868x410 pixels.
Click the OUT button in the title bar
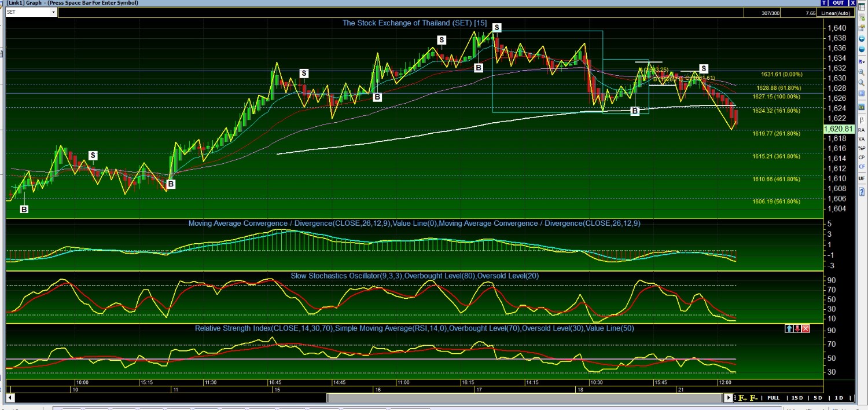tap(838, 3)
